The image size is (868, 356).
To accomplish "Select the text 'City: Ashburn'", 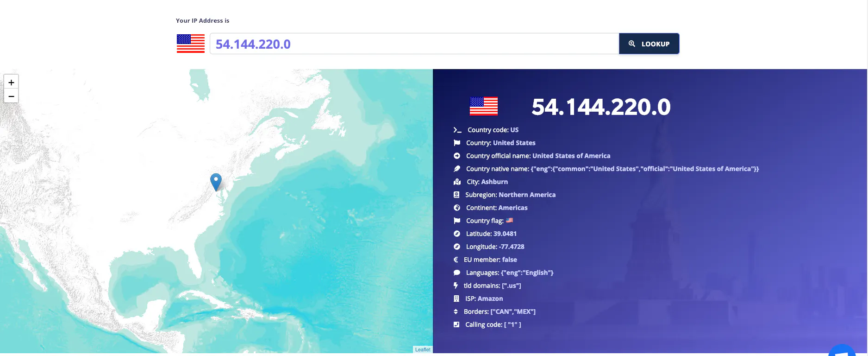I will (487, 182).
